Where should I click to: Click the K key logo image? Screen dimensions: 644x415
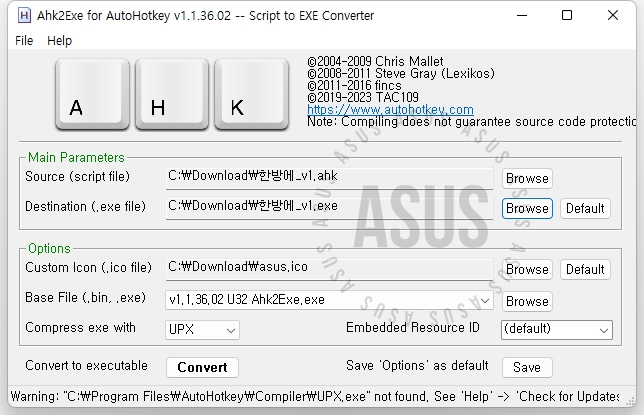(x=251, y=95)
